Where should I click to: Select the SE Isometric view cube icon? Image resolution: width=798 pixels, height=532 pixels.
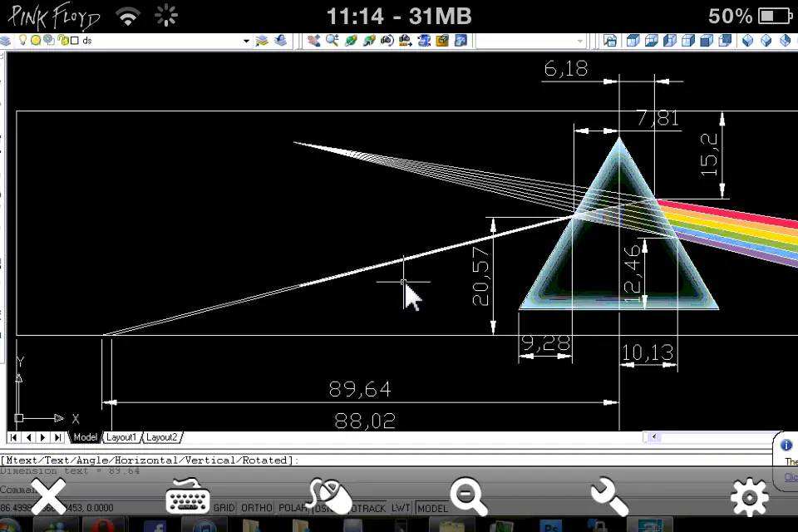click(x=766, y=40)
